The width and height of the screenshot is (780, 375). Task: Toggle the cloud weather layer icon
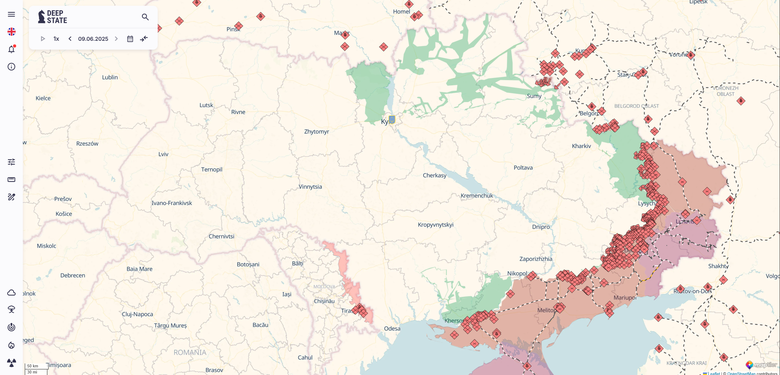point(11,292)
